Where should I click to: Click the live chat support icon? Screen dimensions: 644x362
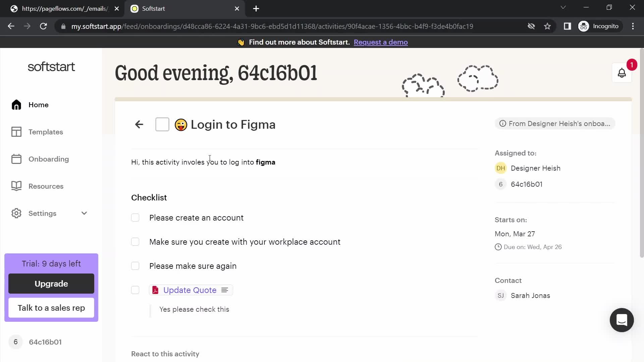point(622,320)
